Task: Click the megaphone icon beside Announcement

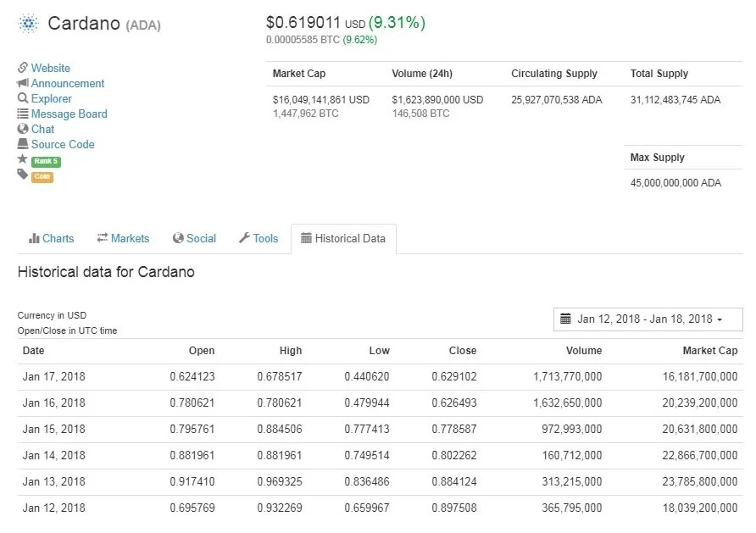Action: click(x=23, y=83)
